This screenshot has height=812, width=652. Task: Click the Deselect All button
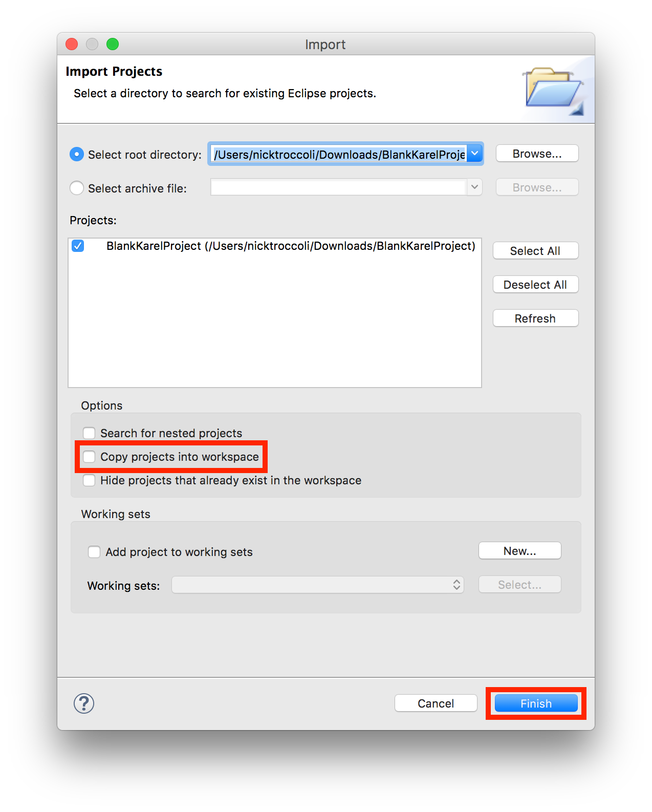[536, 285]
